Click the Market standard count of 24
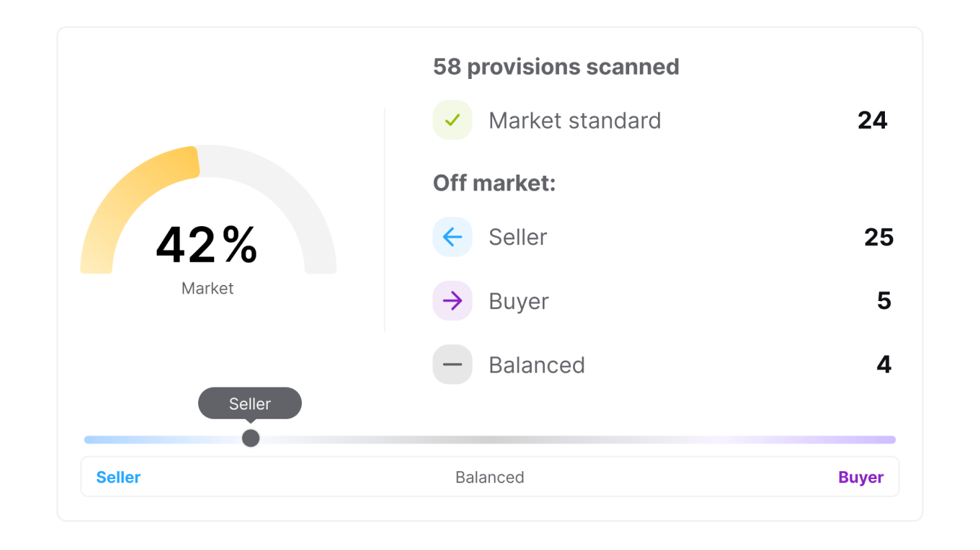980x550 pixels. pos(872,120)
